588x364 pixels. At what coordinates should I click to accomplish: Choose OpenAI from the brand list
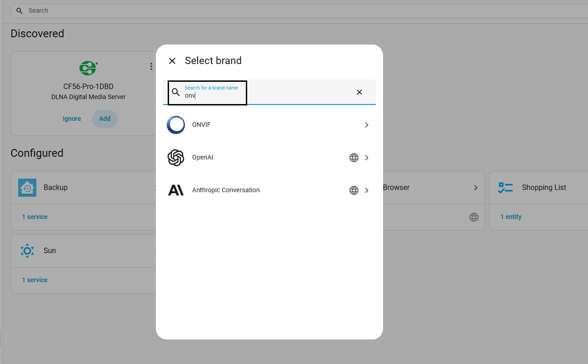pyautogui.click(x=269, y=158)
